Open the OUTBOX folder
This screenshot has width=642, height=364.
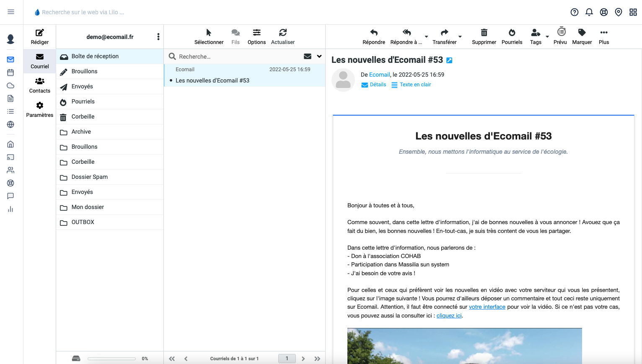[110, 222]
